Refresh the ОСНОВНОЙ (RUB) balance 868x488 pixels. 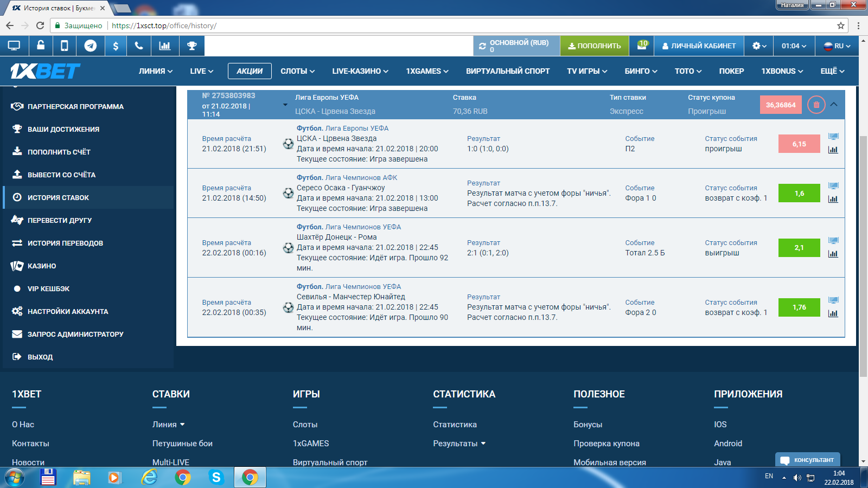click(x=482, y=47)
